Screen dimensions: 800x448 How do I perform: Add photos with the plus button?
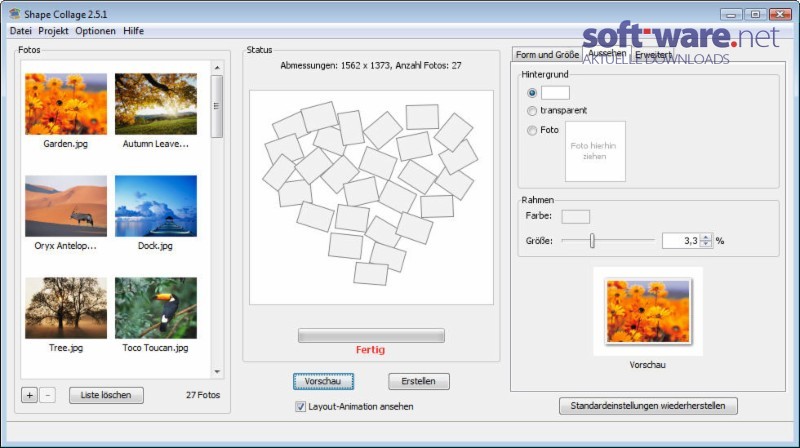coord(30,395)
